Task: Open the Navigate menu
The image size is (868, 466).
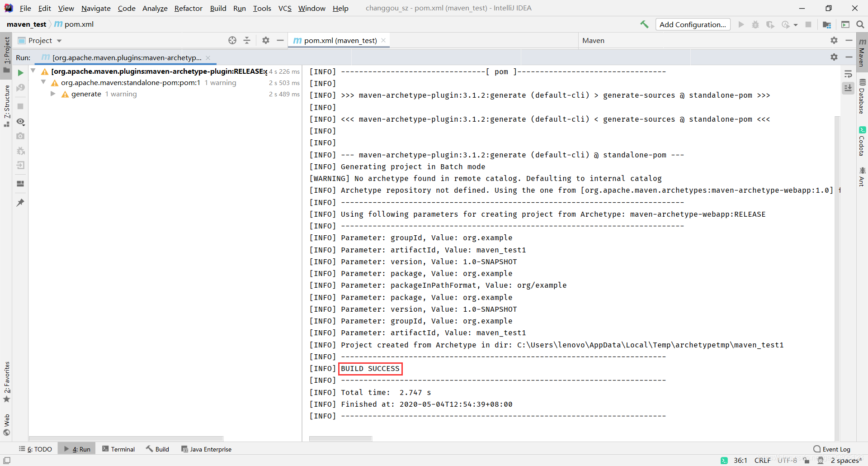Action: click(96, 8)
